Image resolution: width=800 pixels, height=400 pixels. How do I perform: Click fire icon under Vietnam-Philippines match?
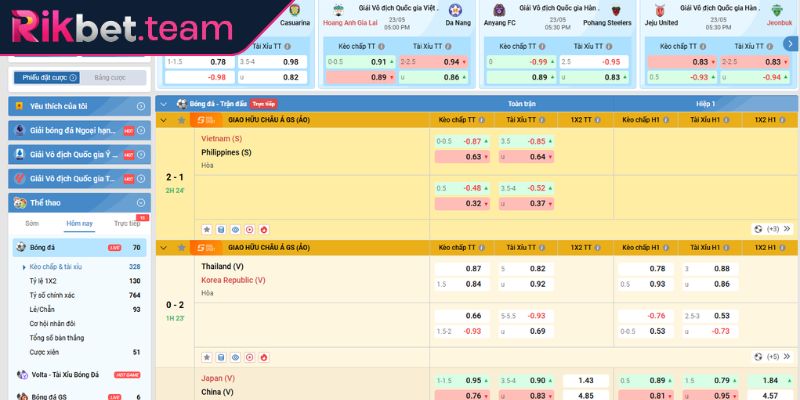point(263,229)
